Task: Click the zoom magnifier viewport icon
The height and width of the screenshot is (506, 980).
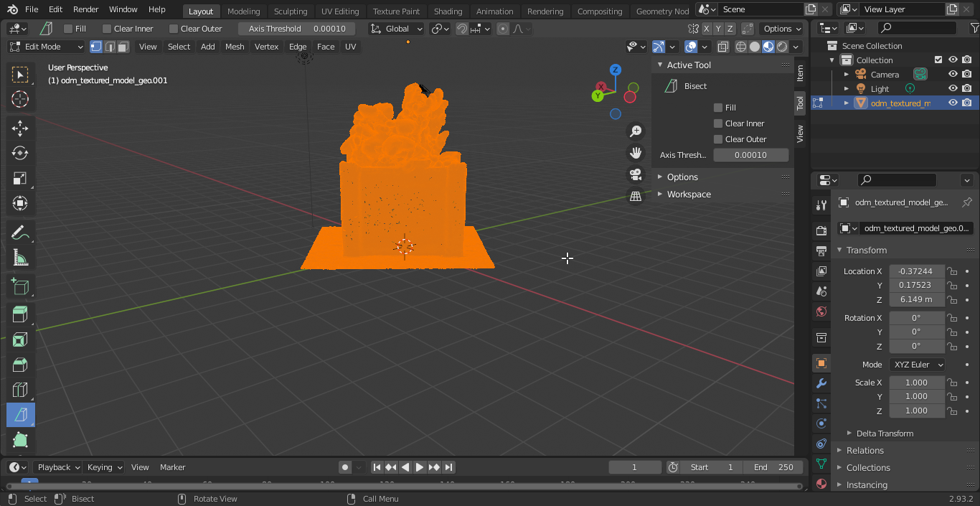Action: 635,131
